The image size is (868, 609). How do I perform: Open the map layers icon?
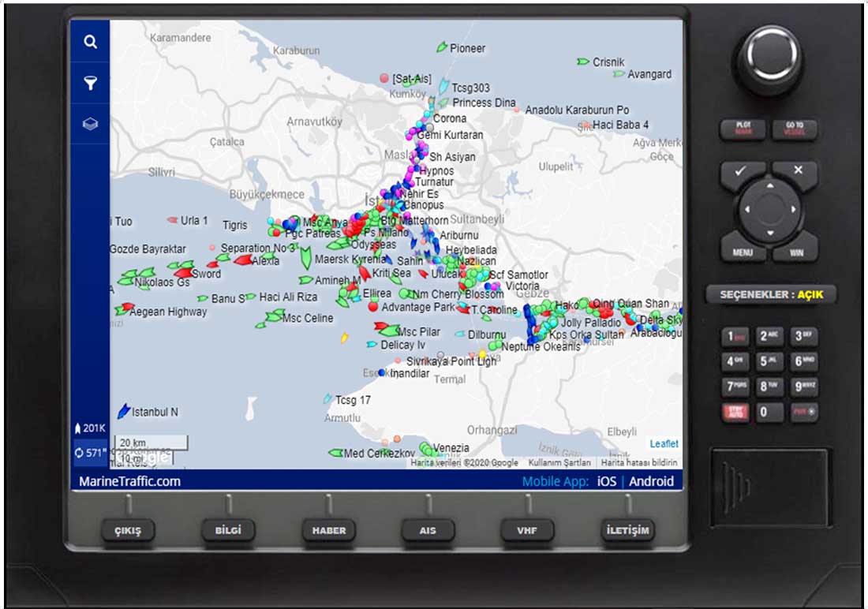90,124
